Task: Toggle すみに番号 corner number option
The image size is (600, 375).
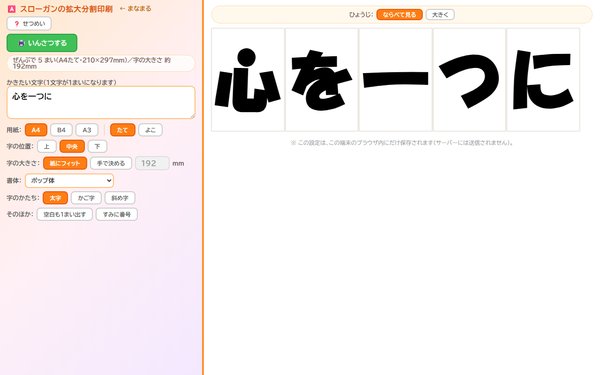Action: point(117,214)
